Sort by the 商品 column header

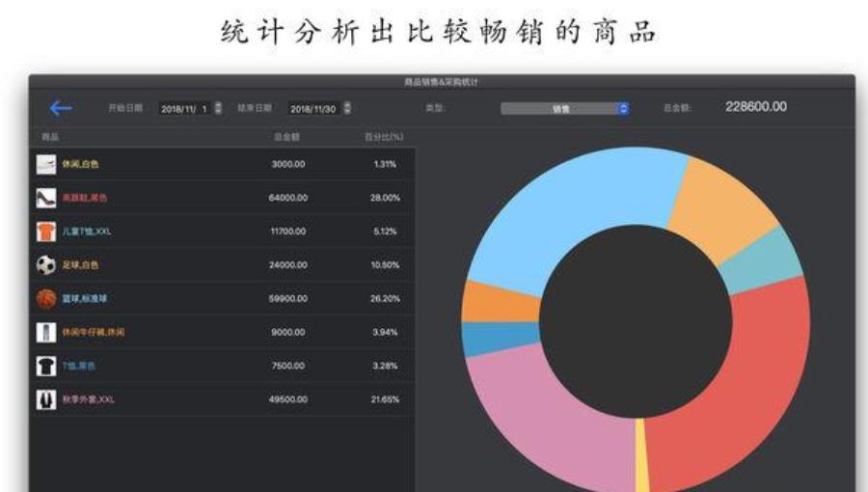[x=50, y=137]
